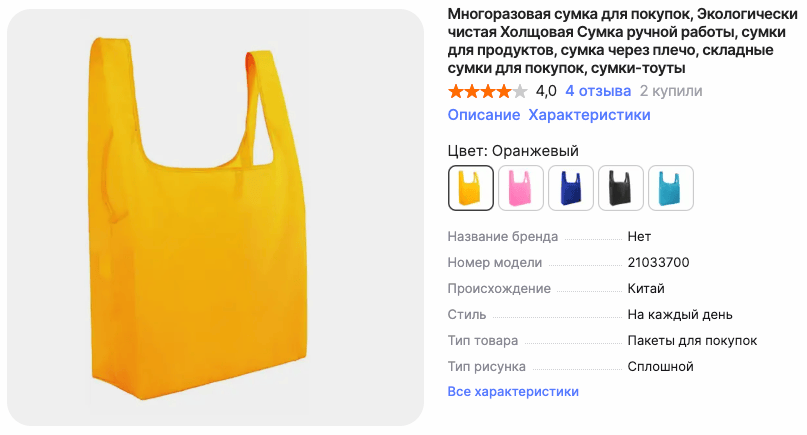The image size is (807, 435).
Task: Click the 2 купили purchase count
Action: click(x=671, y=91)
